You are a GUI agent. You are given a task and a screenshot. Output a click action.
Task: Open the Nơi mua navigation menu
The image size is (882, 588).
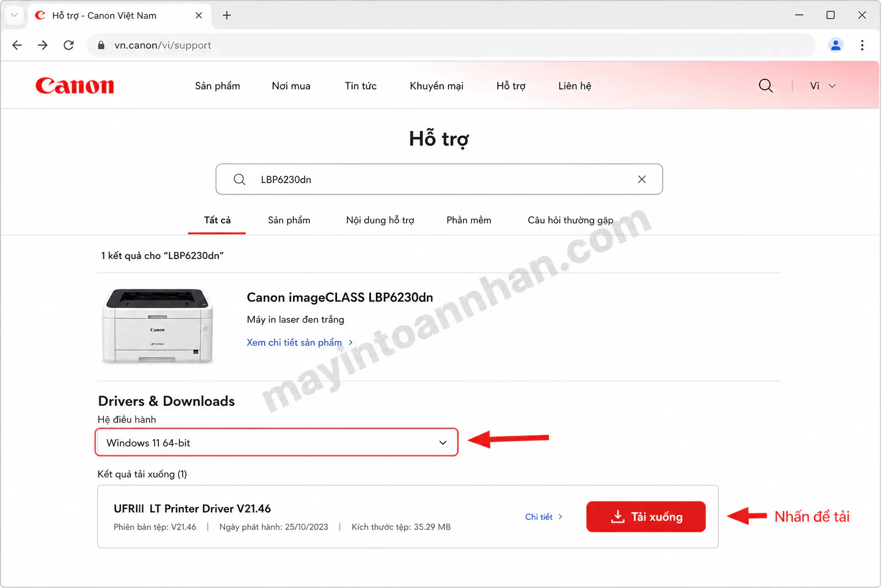tap(291, 86)
